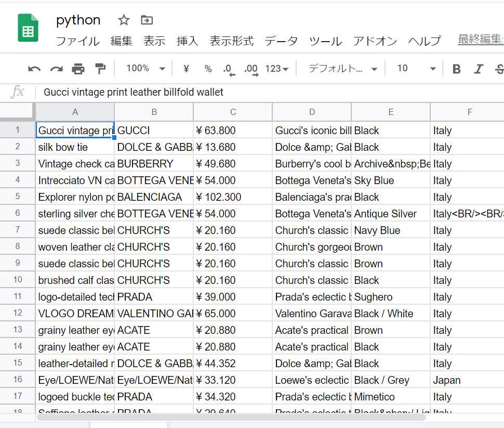Open the 表示 menu
Screen dimensions: 504x428
coord(154,41)
